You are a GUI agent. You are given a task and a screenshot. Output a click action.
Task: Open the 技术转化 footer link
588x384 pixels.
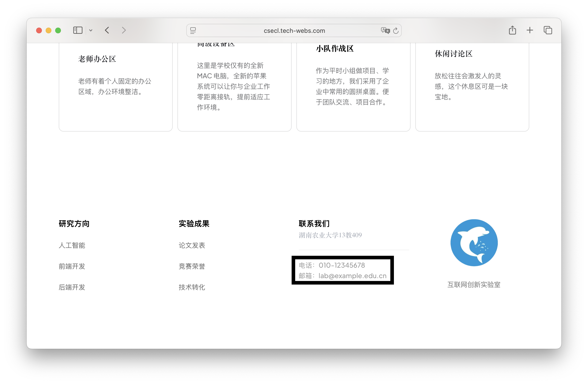pyautogui.click(x=192, y=287)
